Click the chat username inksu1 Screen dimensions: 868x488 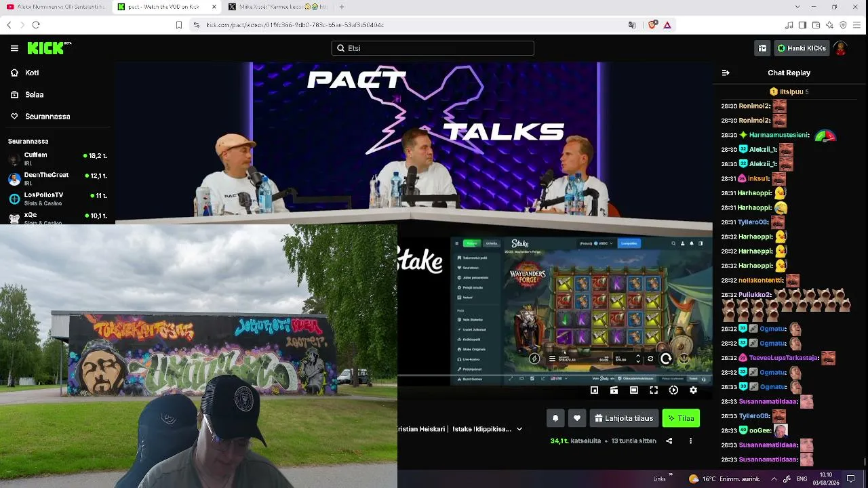(758, 179)
